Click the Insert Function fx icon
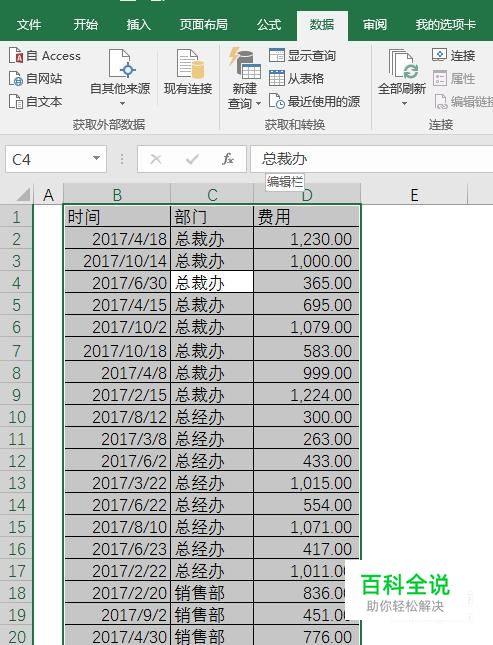 point(228,159)
